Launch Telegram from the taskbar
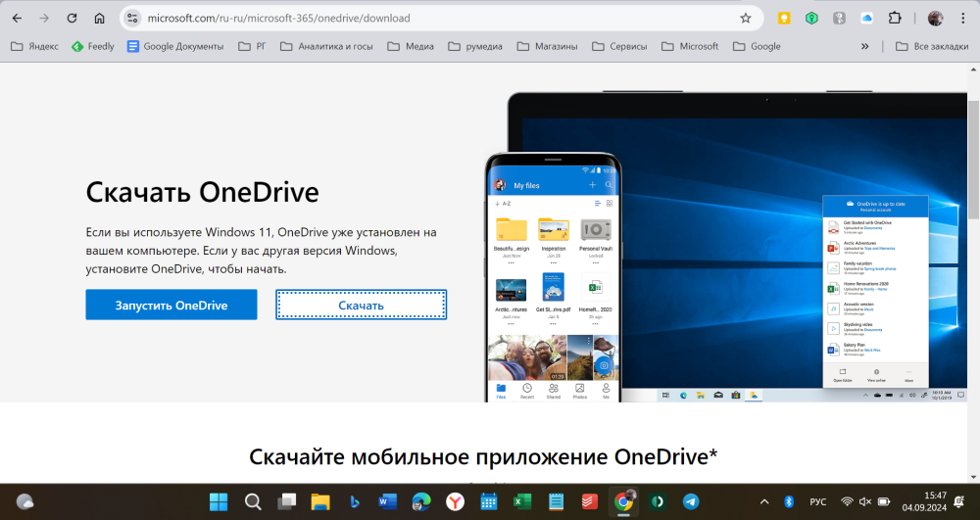 click(x=691, y=501)
